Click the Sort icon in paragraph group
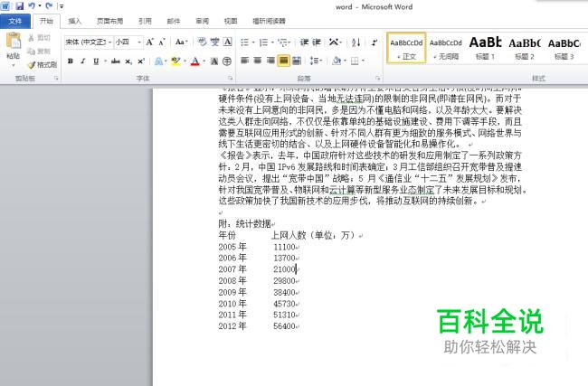Image resolution: width=588 pixels, height=386 pixels. [355, 42]
